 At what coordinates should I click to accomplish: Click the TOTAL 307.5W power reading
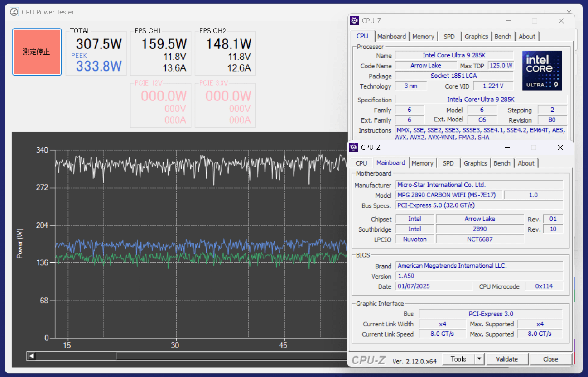coord(99,44)
